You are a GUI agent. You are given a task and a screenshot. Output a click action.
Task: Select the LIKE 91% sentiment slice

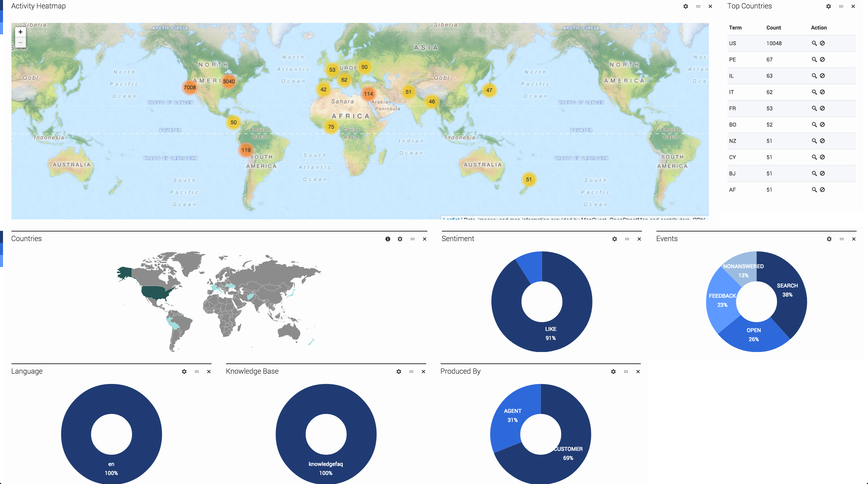pos(551,334)
